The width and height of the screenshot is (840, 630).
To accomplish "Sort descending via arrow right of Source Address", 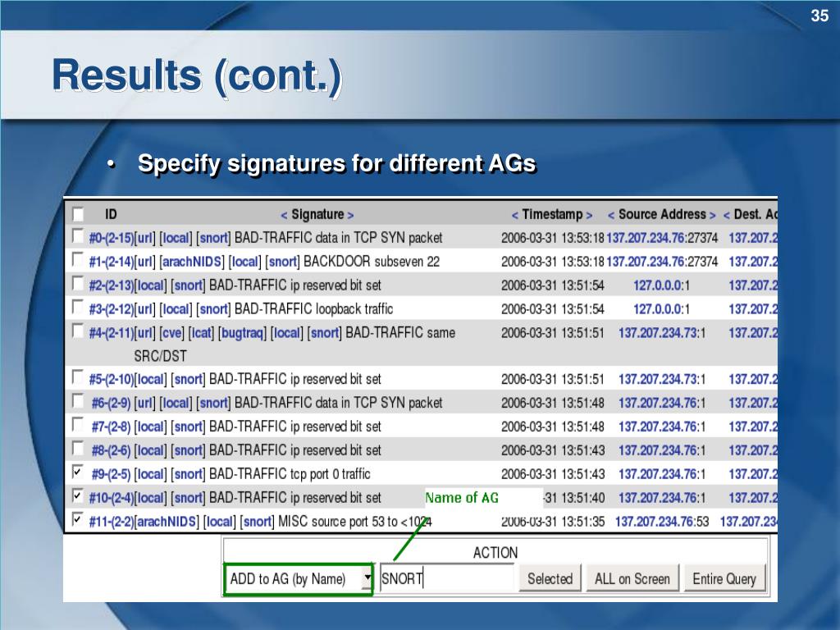I will pos(713,216).
